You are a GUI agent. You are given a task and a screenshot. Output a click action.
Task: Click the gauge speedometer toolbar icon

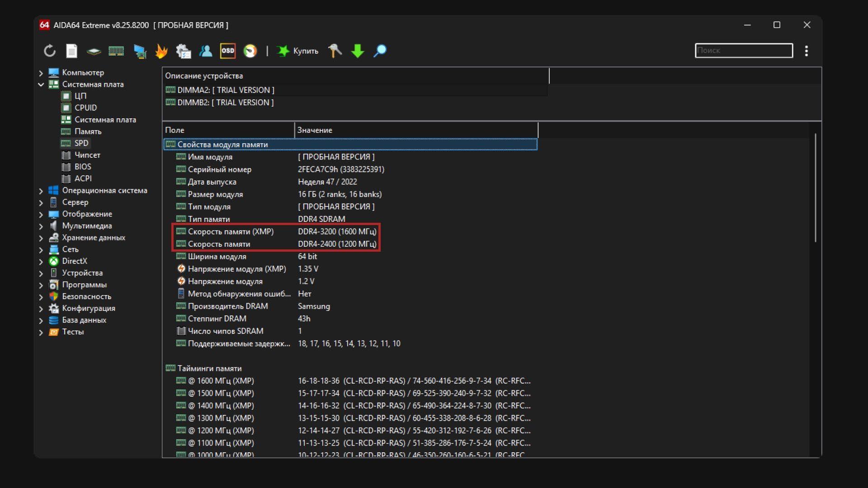point(250,51)
